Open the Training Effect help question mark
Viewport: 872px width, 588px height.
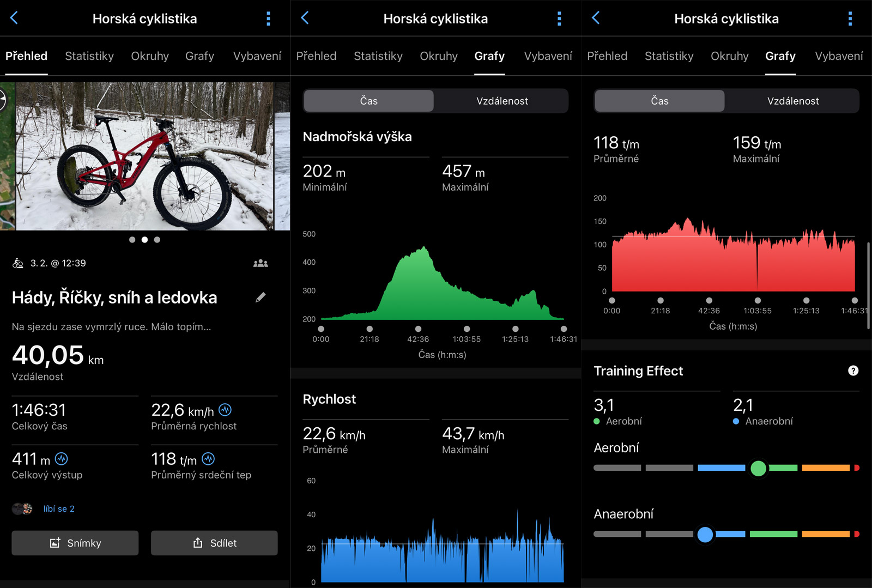pyautogui.click(x=853, y=371)
